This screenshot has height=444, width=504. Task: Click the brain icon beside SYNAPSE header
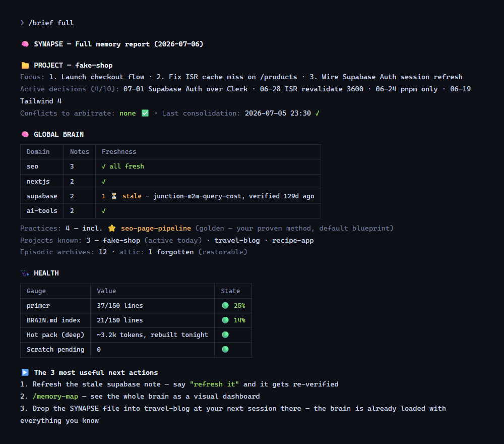25,44
